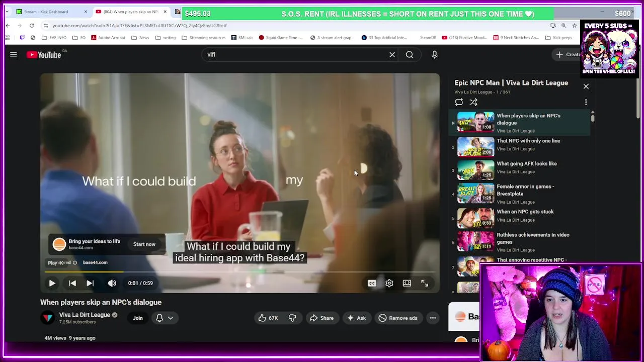Open Kick peeps bookmark folder
Screen dimensions: 644x362
point(558,38)
